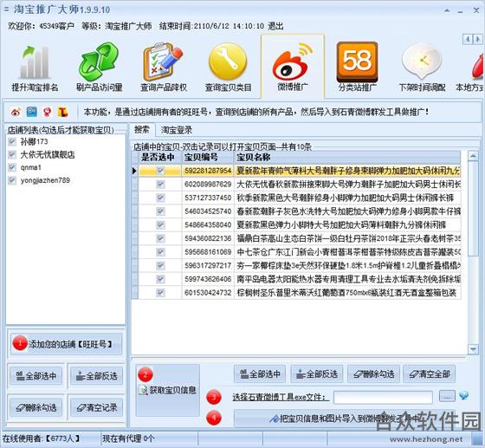
Task: Click 获取宝贝信息 button
Action: coord(168,390)
